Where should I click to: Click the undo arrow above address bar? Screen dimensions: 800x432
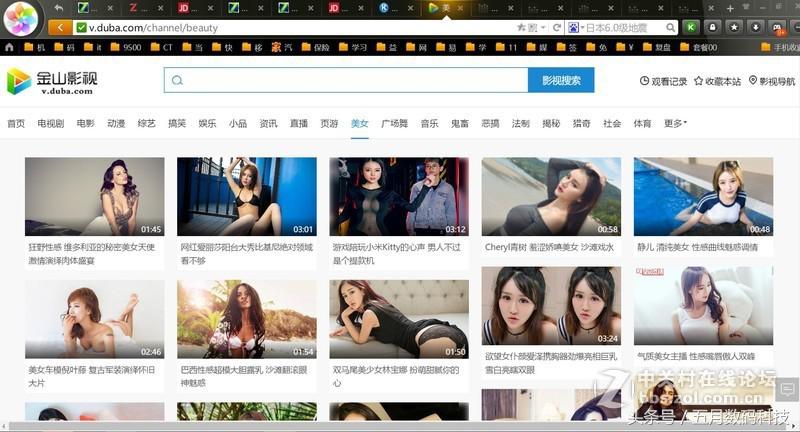tap(59, 8)
